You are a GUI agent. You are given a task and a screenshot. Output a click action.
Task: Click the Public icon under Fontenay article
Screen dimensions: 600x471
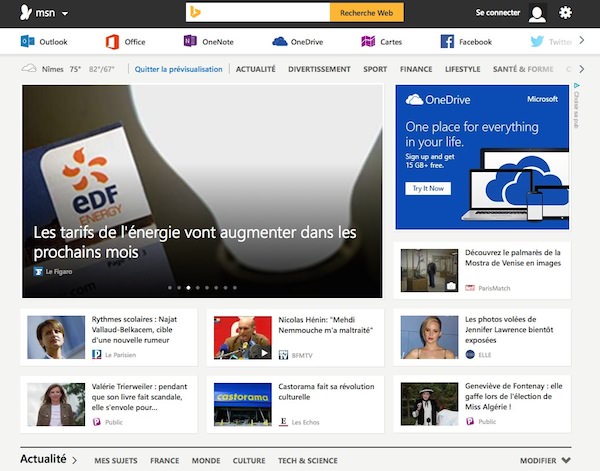(470, 421)
